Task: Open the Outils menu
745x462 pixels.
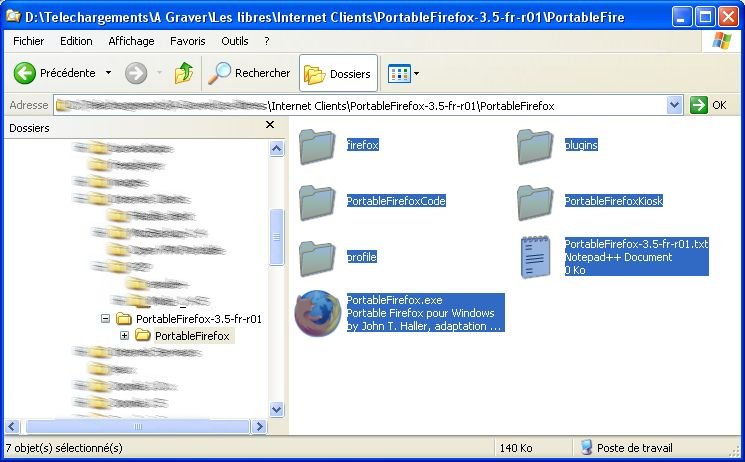Action: click(x=235, y=41)
